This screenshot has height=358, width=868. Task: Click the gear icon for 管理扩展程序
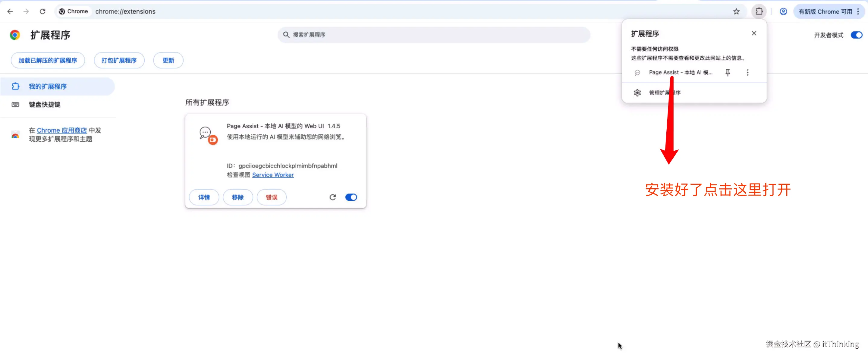pos(637,93)
